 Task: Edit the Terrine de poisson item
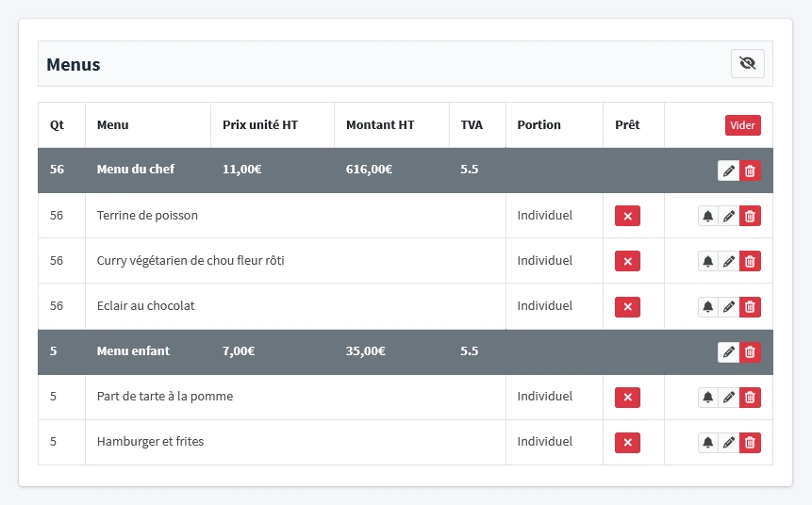pos(729,216)
